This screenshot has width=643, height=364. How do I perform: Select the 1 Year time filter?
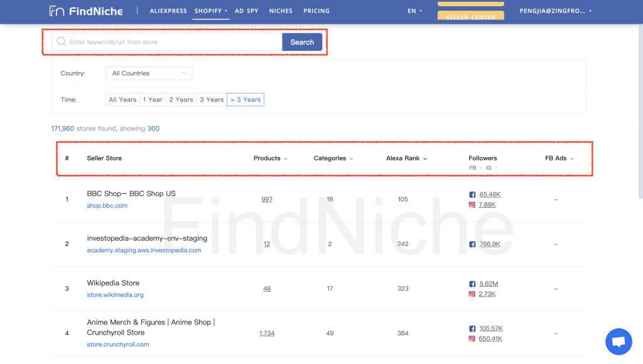153,100
